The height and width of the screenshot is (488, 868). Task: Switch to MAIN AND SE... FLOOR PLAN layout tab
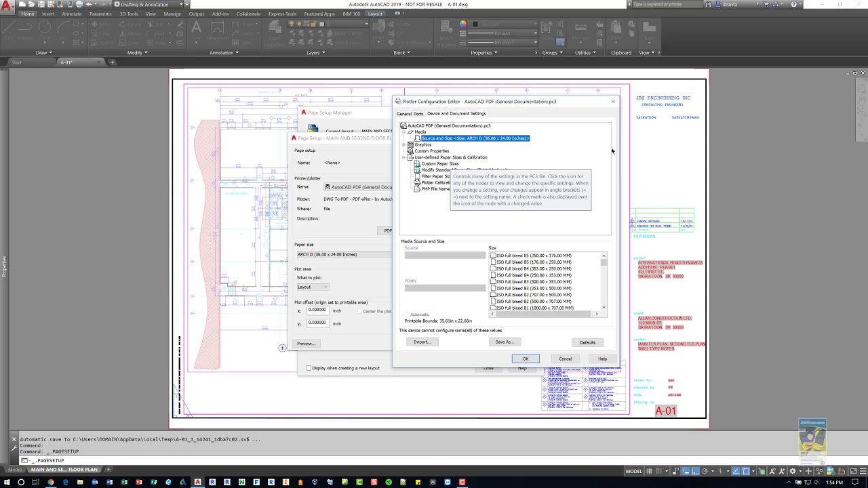(64, 470)
